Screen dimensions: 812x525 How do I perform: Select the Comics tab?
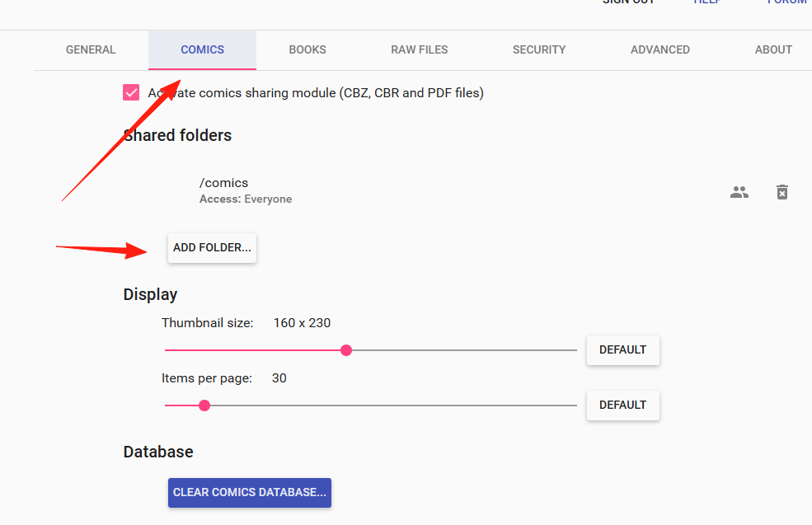point(203,49)
